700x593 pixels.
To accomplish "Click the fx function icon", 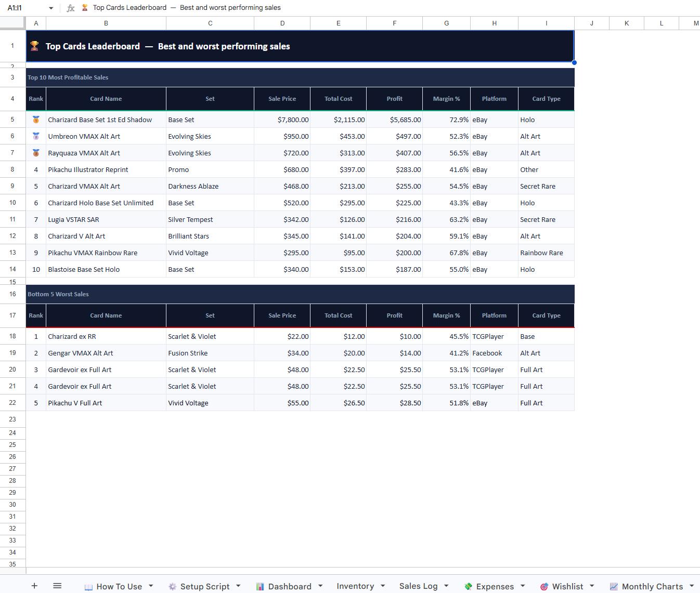I will tap(71, 8).
